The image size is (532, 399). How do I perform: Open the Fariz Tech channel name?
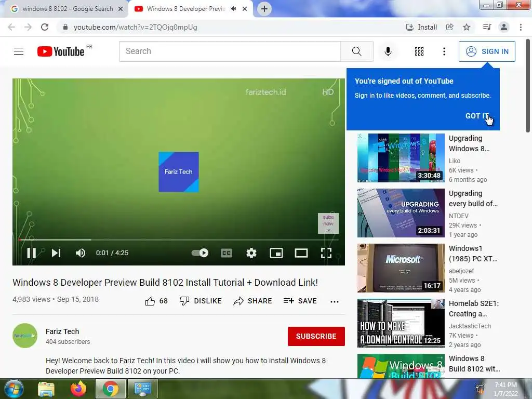tap(62, 331)
